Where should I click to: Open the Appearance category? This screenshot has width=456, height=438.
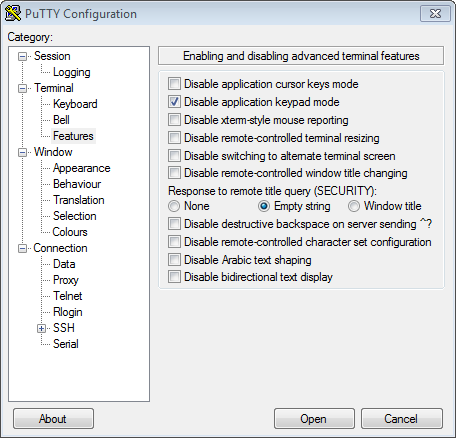coord(81,168)
